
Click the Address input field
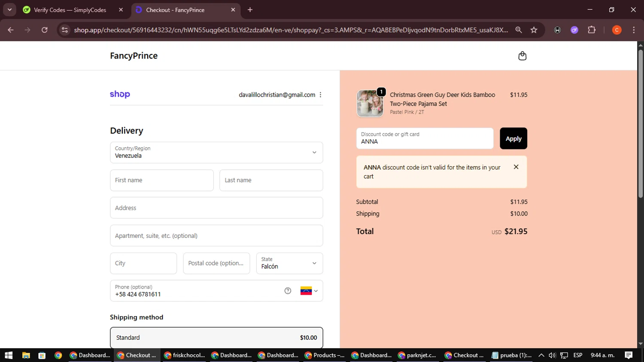[216, 208]
